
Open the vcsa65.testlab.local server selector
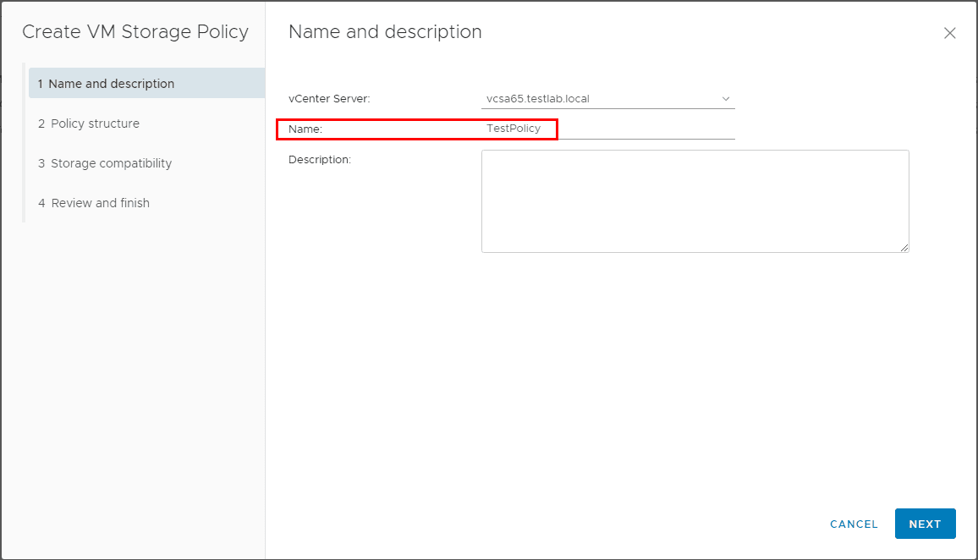pyautogui.click(x=592, y=99)
